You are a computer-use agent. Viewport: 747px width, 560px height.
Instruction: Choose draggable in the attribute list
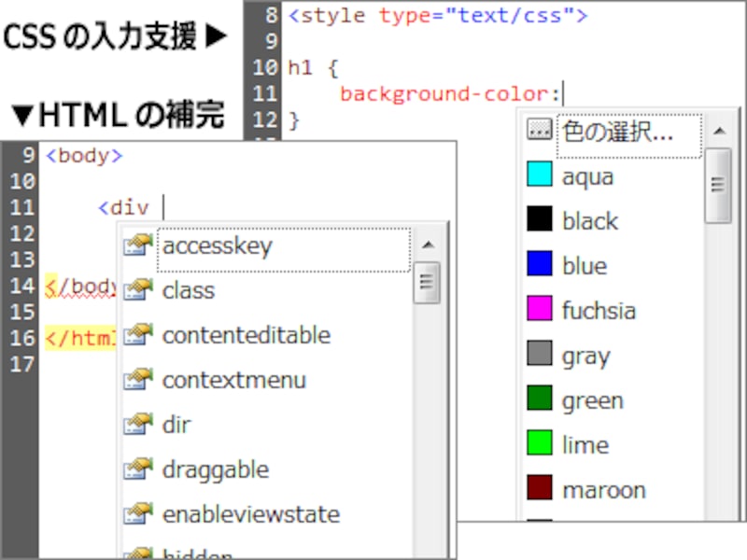[216, 470]
